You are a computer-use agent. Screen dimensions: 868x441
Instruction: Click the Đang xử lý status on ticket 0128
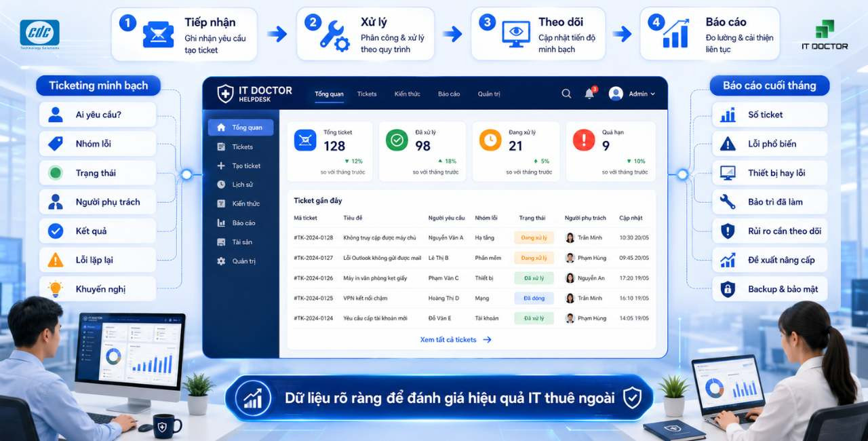pos(534,237)
